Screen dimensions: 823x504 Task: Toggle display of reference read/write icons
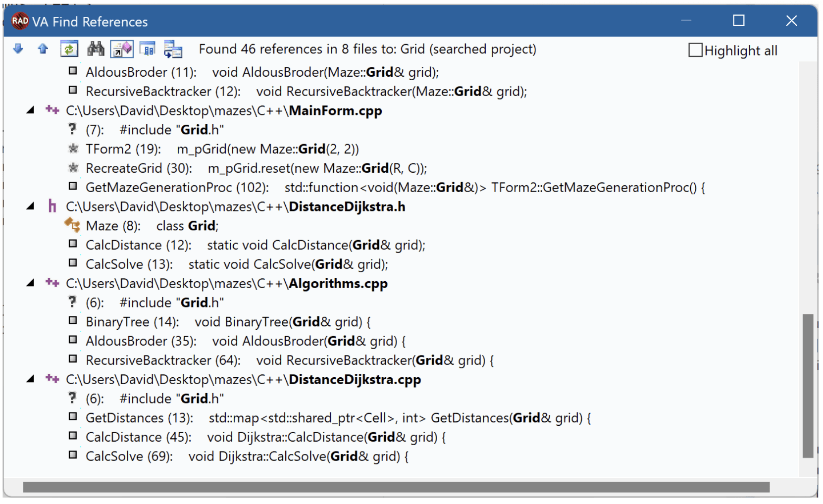click(122, 49)
